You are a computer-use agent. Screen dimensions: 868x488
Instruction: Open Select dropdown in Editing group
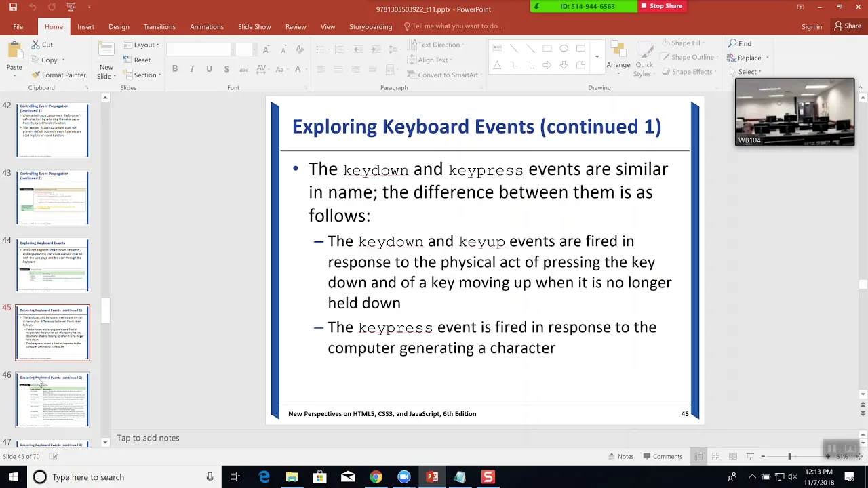coord(745,71)
